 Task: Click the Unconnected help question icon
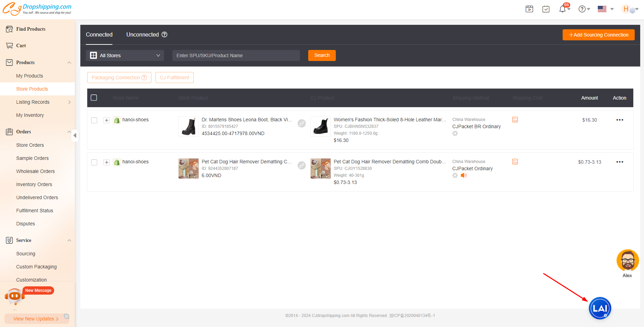pos(164,34)
